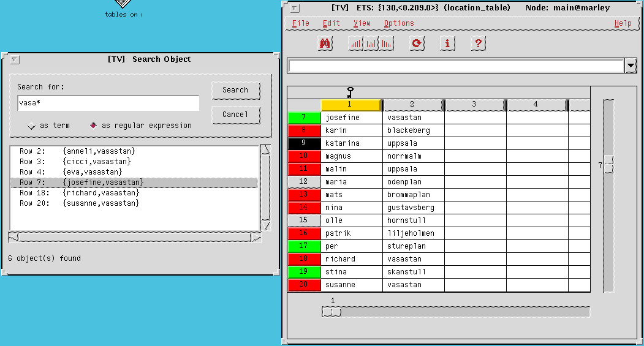Click green row number 17
This screenshot has width=644, height=346.
click(x=304, y=246)
